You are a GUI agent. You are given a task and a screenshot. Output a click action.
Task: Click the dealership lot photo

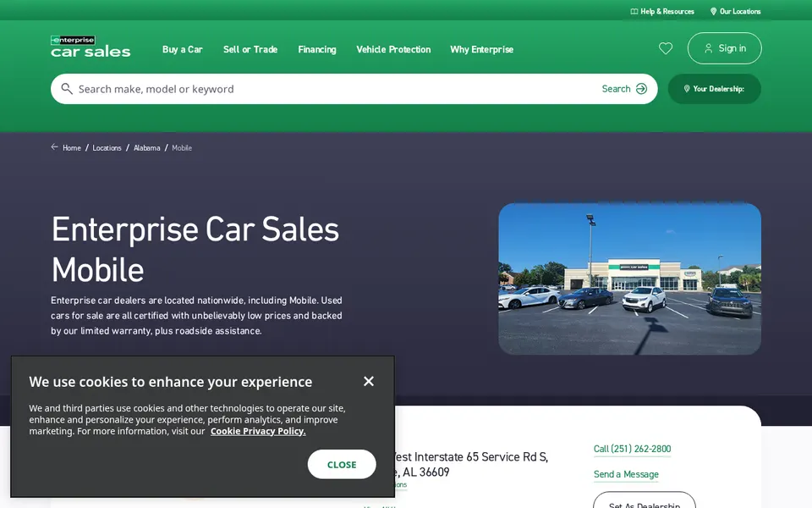point(629,279)
